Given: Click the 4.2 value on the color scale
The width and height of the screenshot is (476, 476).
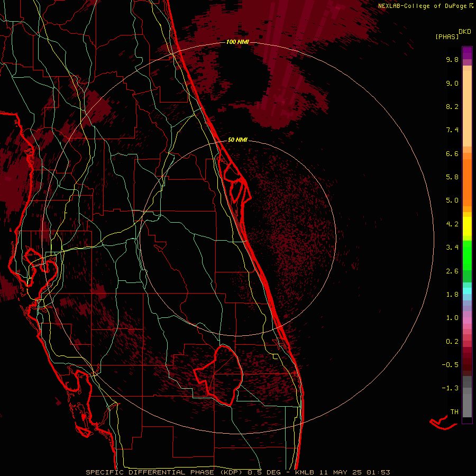Looking at the screenshot, I should point(452,224).
